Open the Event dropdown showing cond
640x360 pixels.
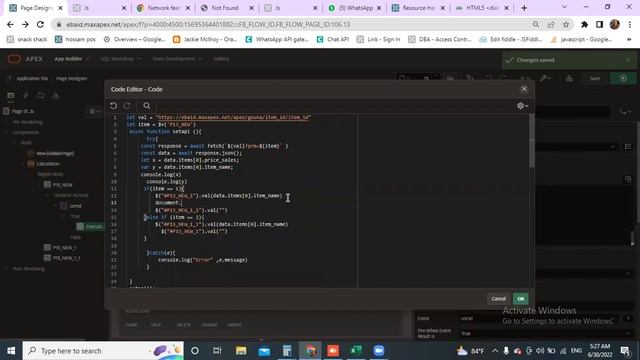click(544, 318)
